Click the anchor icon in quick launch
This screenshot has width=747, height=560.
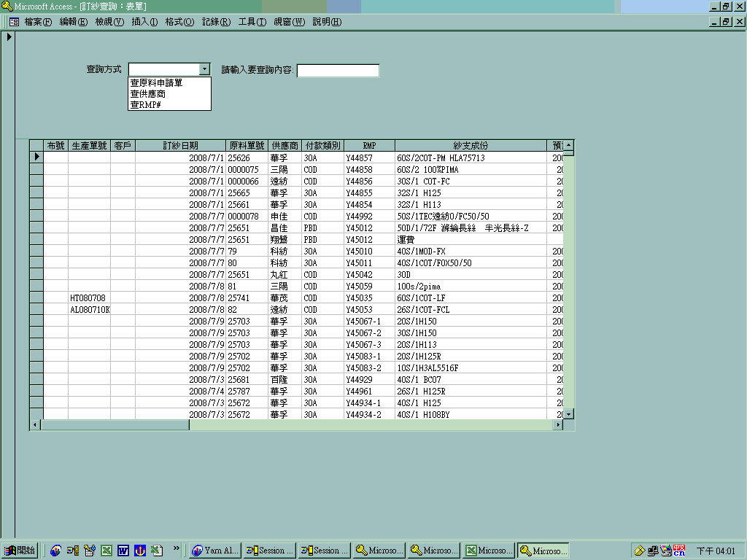click(x=139, y=551)
